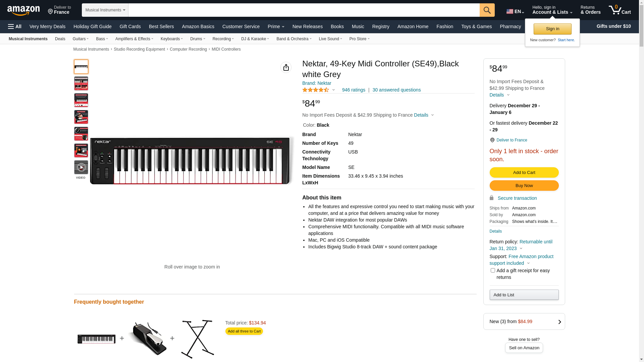644x362 pixels.
Task: Play the product video thumbnail
Action: pyautogui.click(x=81, y=167)
